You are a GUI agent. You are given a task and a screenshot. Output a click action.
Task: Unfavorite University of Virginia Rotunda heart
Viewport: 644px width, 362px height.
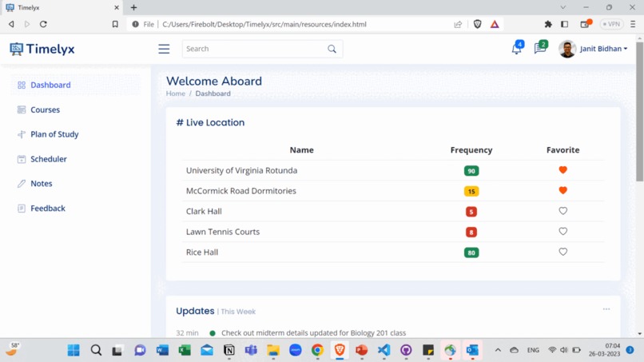(x=563, y=169)
